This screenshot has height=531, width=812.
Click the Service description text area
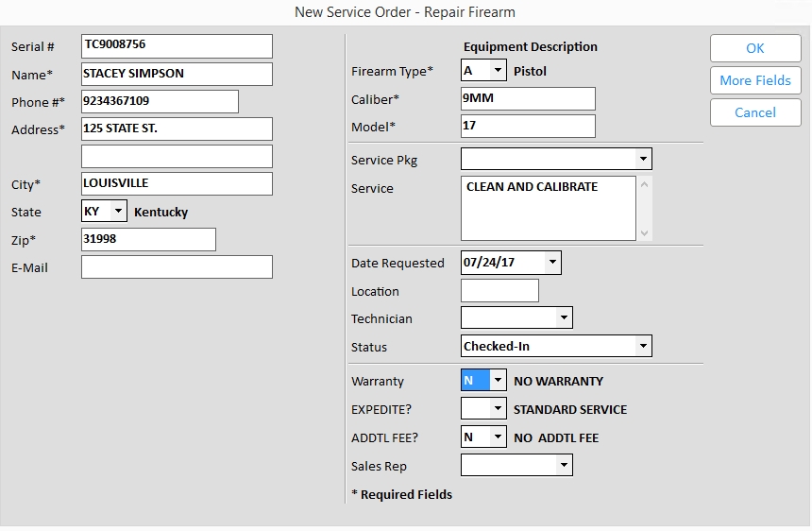pos(548,209)
